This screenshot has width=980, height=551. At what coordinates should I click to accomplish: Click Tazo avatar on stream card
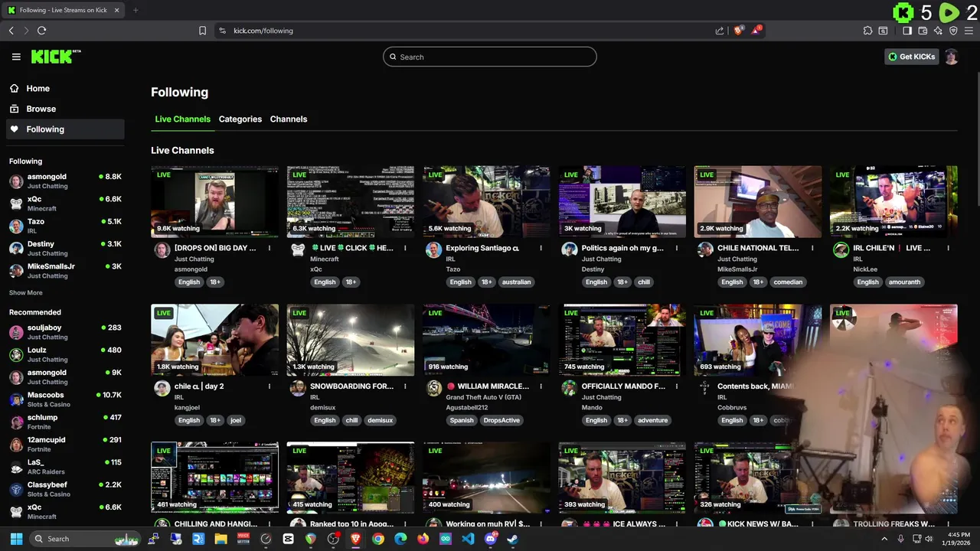[433, 249]
